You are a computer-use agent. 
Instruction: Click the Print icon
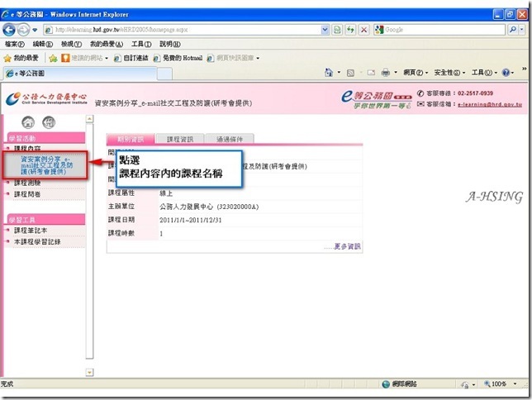point(386,73)
